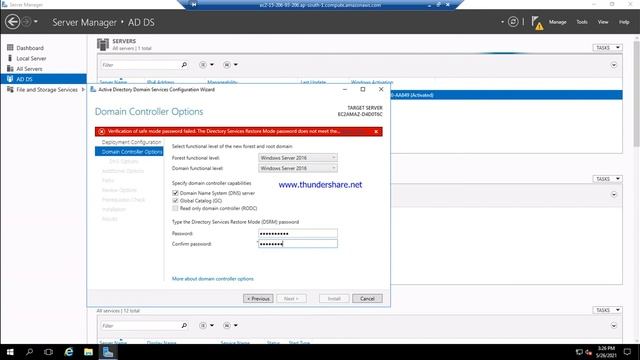Toggle Domain Name System (DNS) server checkbox
640x360 pixels.
(175, 193)
